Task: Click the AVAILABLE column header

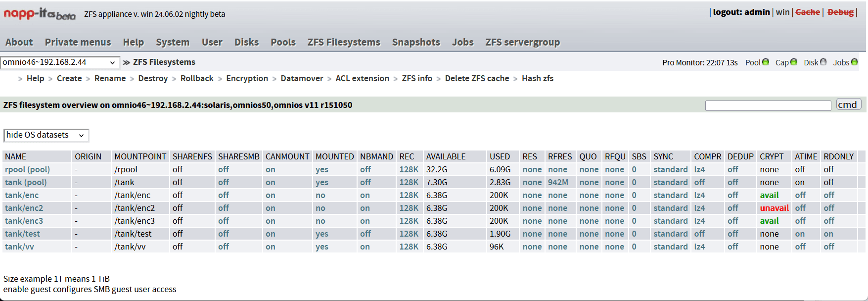Action: click(446, 156)
